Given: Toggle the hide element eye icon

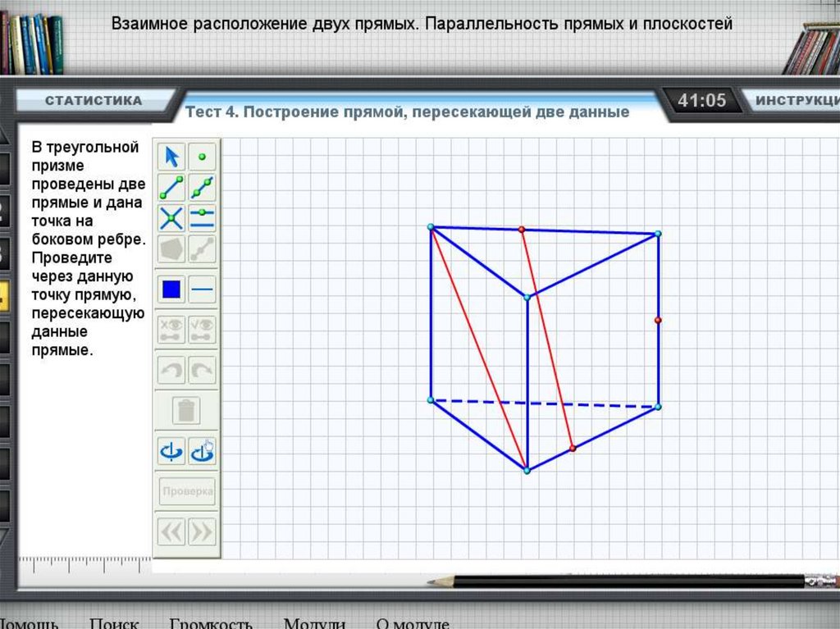Looking at the screenshot, I should point(171,329).
